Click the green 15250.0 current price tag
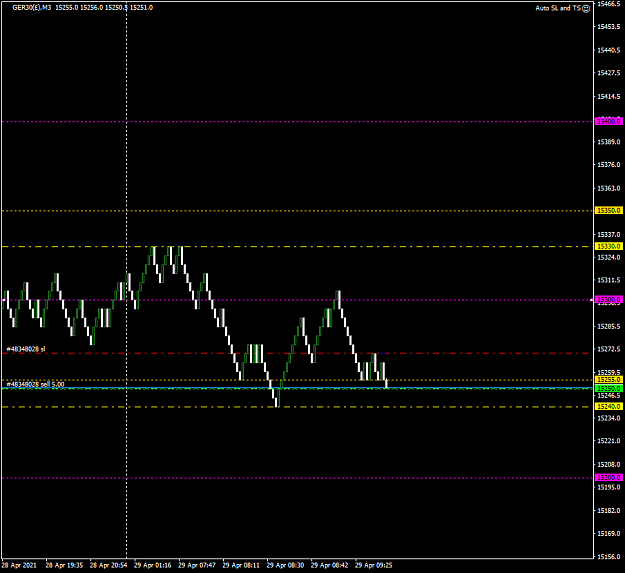Image resolution: width=625 pixels, height=573 pixels. 609,388
